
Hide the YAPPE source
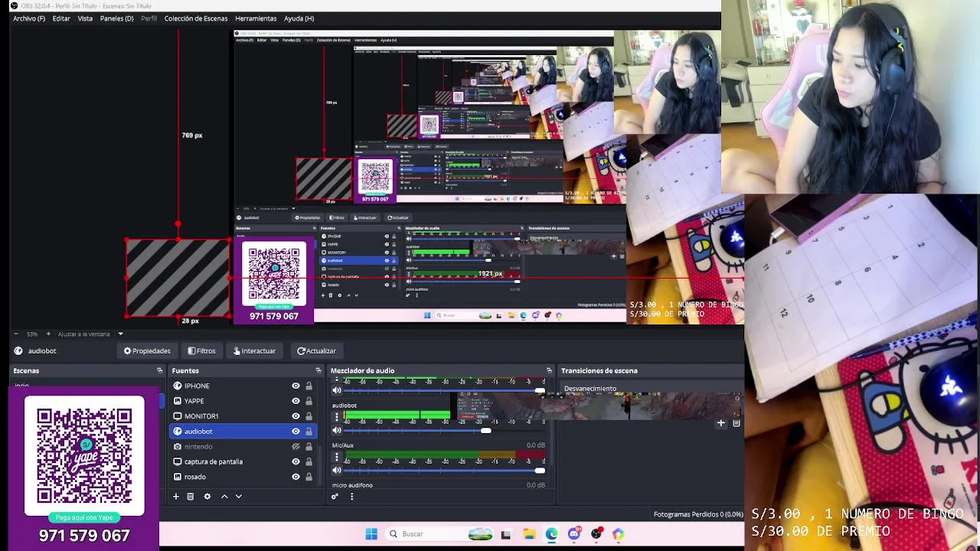(x=296, y=401)
